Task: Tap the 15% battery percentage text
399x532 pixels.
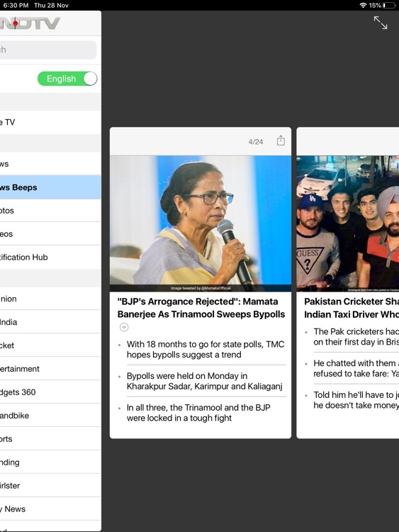Action: click(375, 6)
